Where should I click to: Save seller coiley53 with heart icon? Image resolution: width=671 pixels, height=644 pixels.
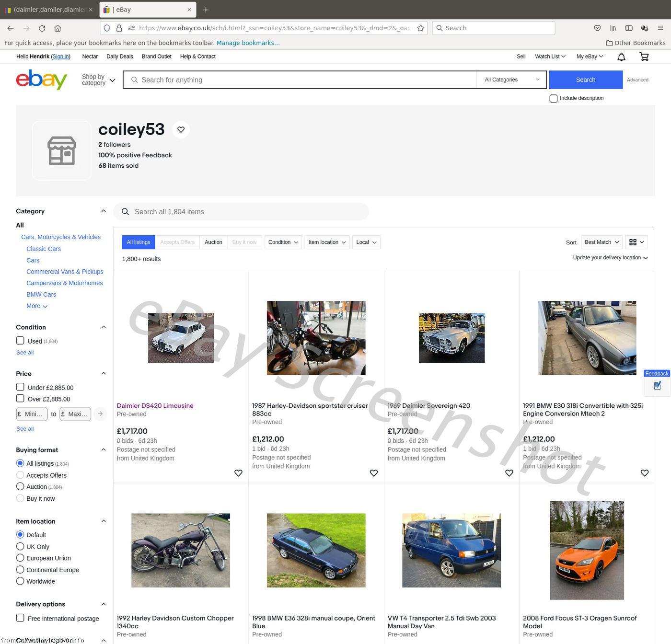point(181,129)
